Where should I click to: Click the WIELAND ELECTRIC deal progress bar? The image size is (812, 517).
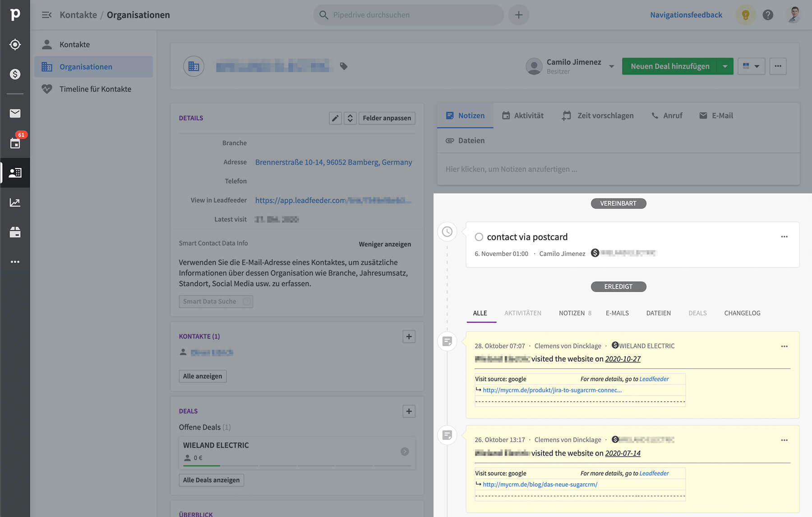tap(297, 465)
